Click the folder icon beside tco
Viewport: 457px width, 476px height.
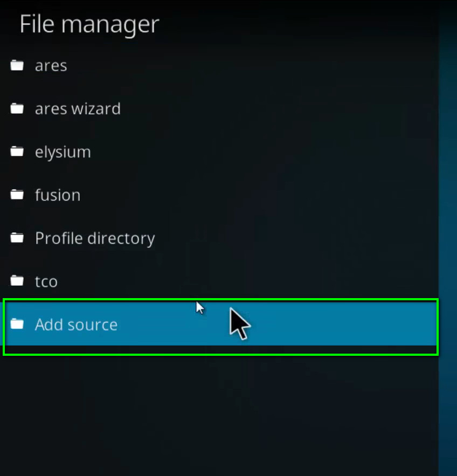17,280
